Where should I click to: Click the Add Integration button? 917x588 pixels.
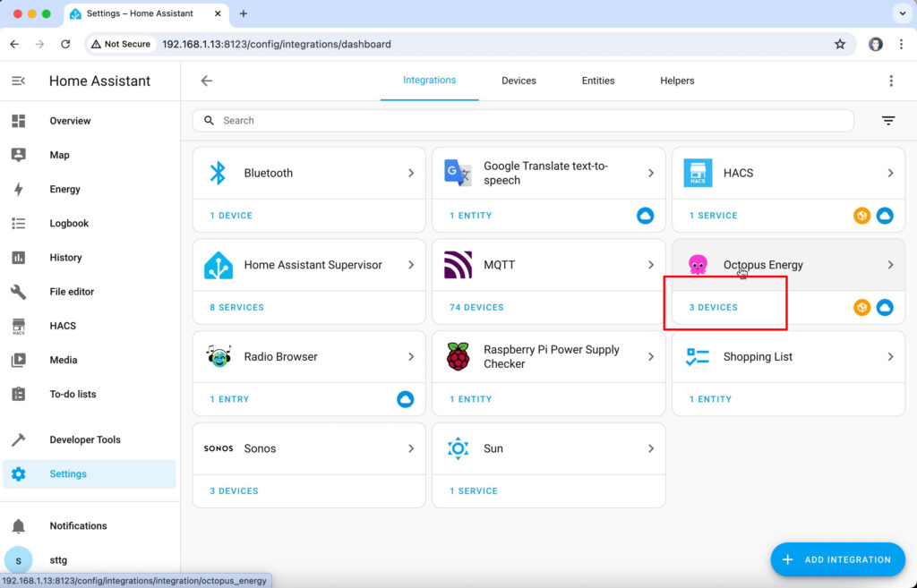point(837,559)
